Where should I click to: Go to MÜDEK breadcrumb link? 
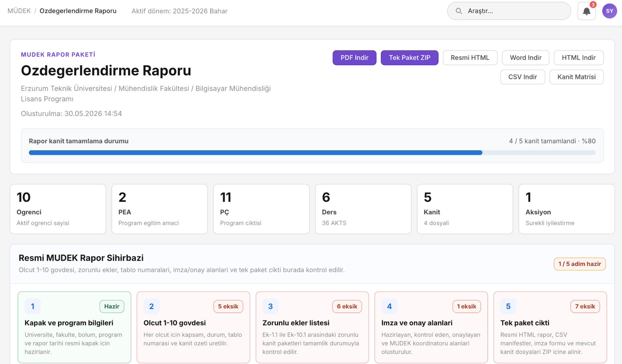19,11
